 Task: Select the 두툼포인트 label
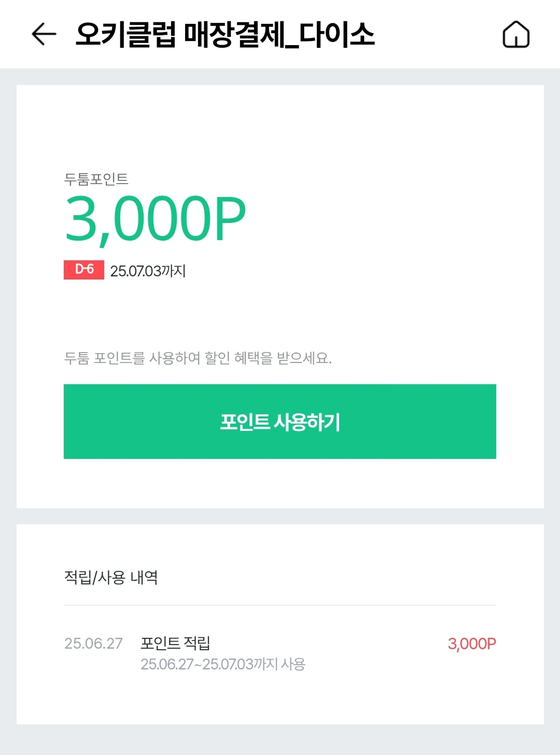96,179
